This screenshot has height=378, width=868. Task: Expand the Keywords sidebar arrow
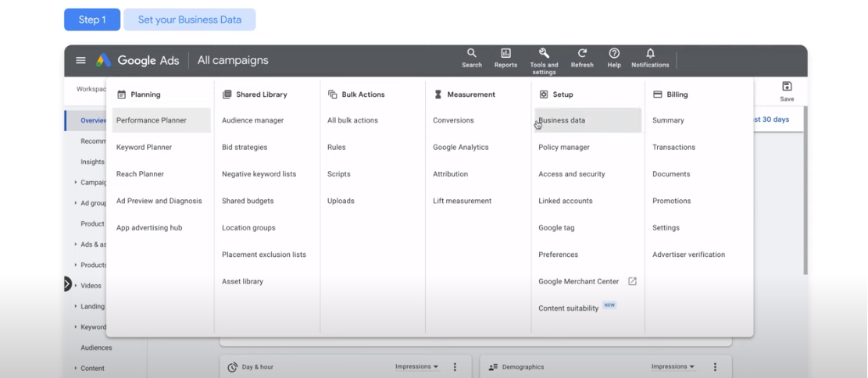click(x=76, y=326)
